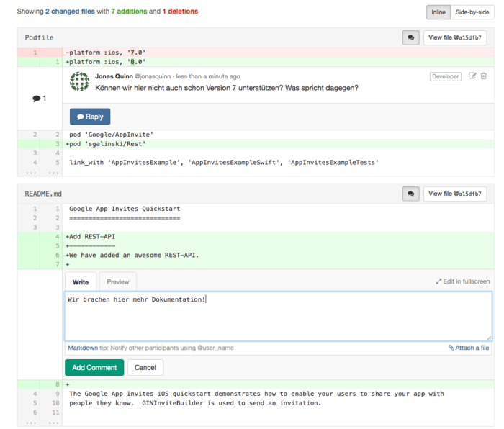The width and height of the screenshot is (504, 429).
Task: Click Jonas Quinn's avatar image
Action: [79, 81]
